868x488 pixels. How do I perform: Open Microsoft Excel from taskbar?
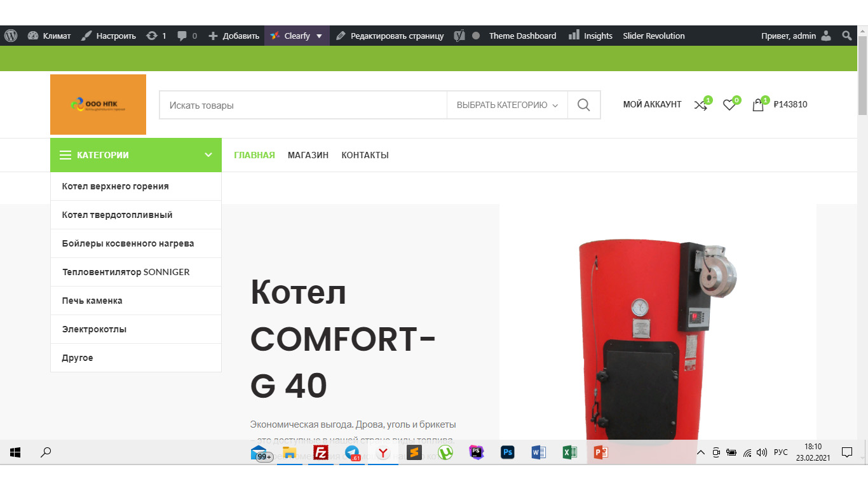pos(570,452)
